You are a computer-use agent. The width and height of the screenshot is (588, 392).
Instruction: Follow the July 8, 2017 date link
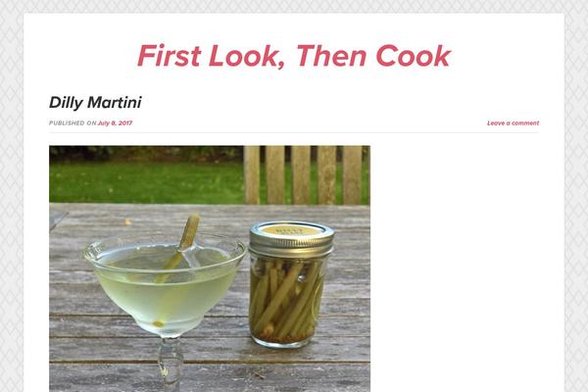point(115,123)
